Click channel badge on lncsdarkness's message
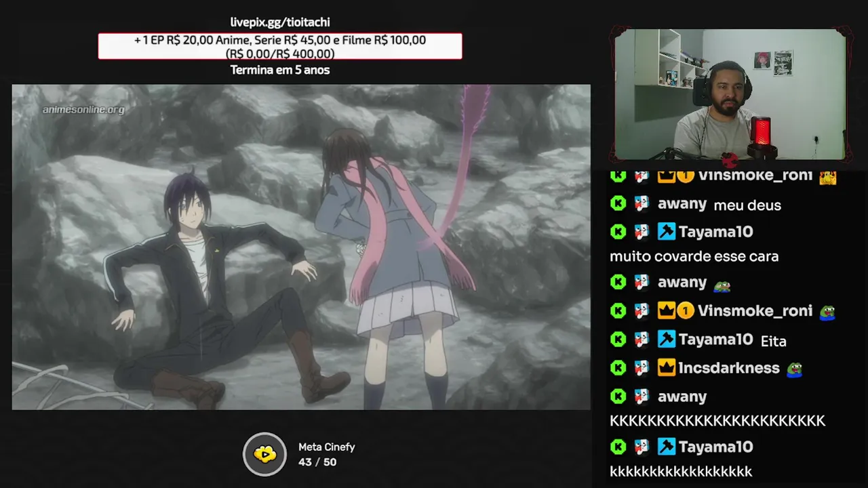 click(x=642, y=367)
